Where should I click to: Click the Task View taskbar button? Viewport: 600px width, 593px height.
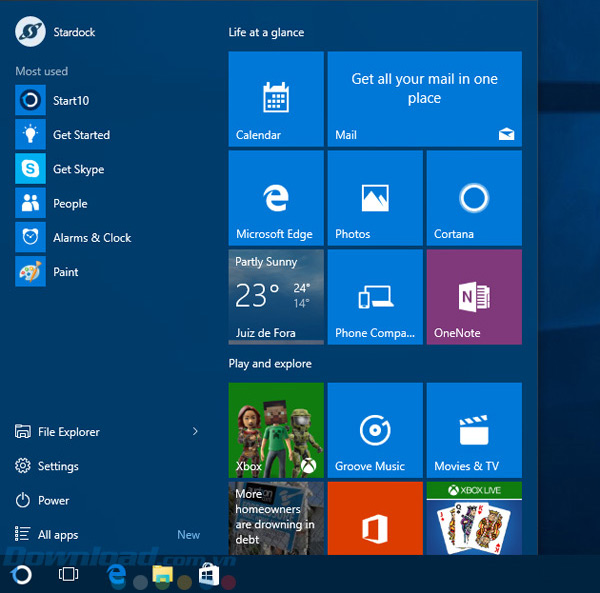coord(68,574)
